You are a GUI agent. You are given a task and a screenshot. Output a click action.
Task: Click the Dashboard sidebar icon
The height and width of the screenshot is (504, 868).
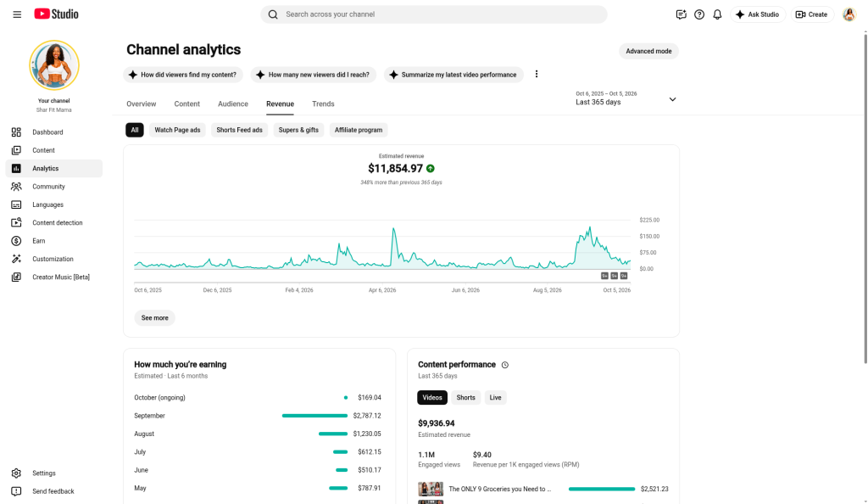(16, 132)
